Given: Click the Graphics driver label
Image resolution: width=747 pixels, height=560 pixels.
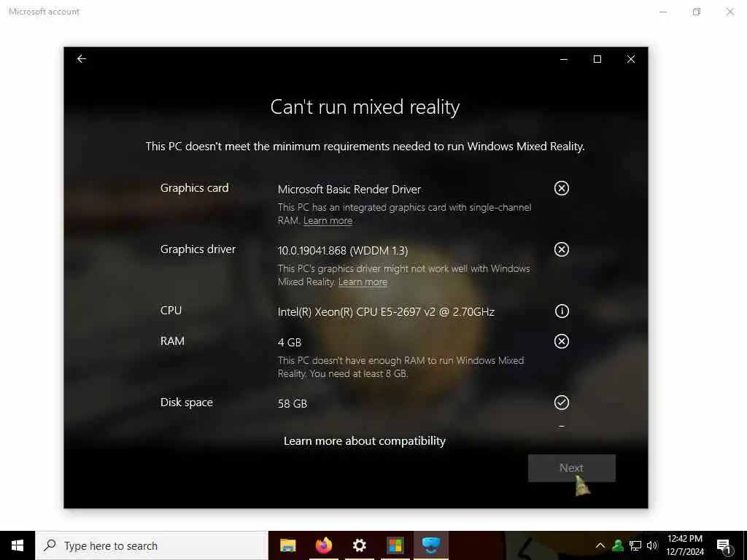Looking at the screenshot, I should click(x=198, y=249).
